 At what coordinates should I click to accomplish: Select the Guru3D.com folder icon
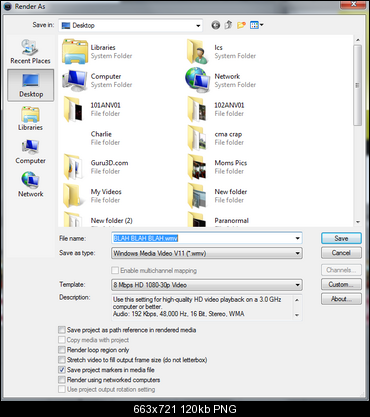[74, 167]
